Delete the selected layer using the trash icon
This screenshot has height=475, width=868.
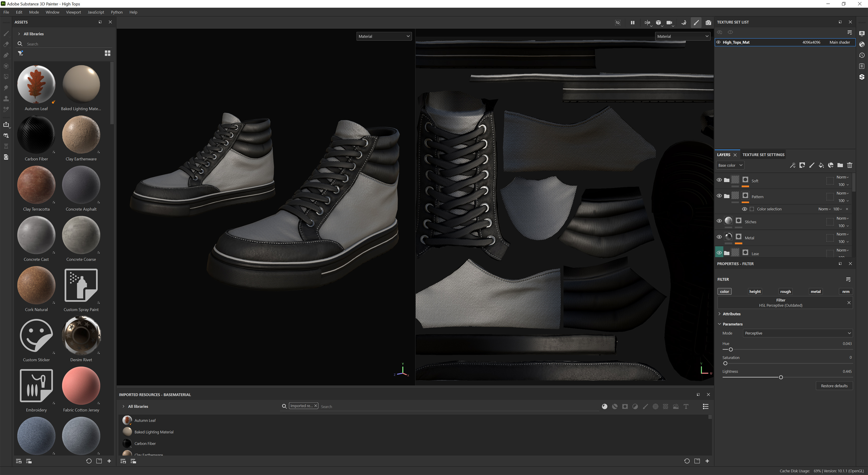[x=849, y=165]
